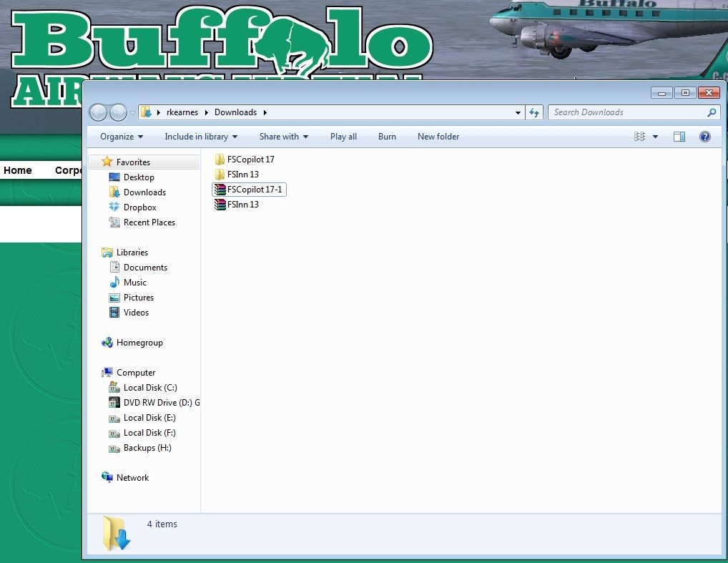Open the Include in library menu
728x563 pixels.
pos(201,137)
